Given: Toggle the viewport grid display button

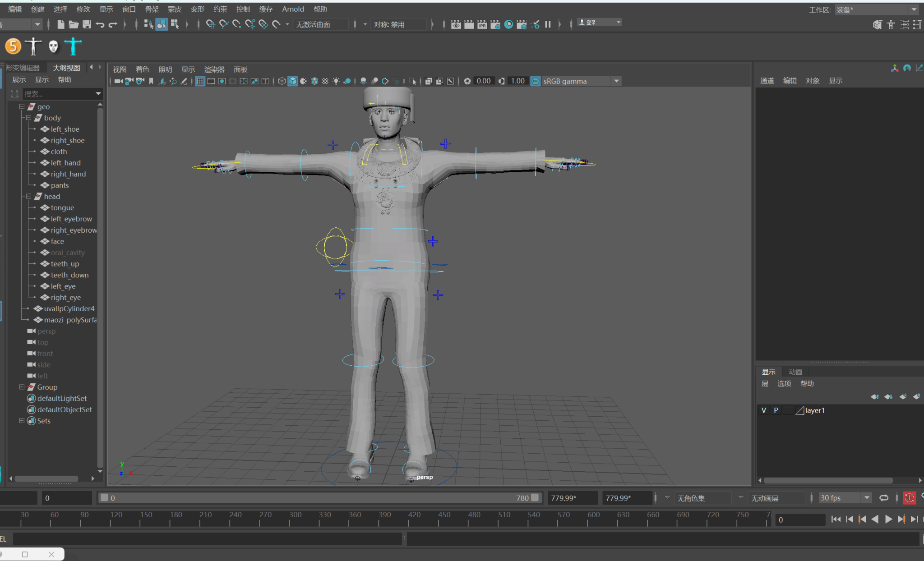Looking at the screenshot, I should pos(200,81).
